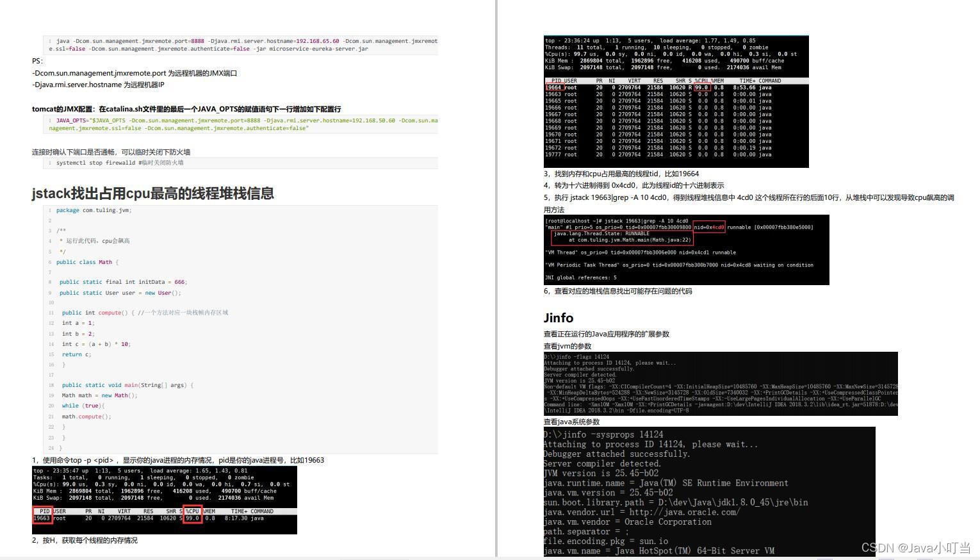Click the jstack grep output terminal image
This screenshot has width=980, height=560.
pos(687,250)
